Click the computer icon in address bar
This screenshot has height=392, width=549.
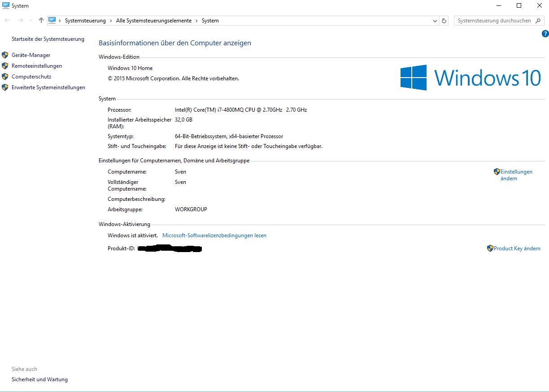pyautogui.click(x=52, y=21)
